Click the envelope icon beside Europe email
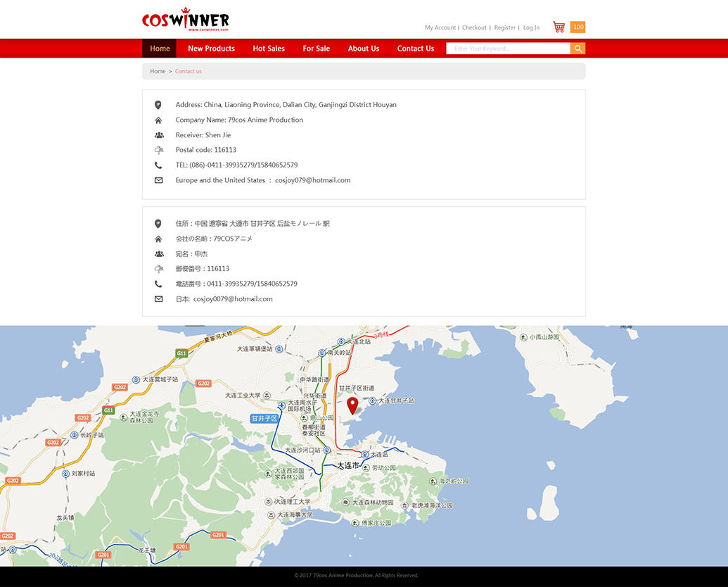Screen dimensions: 728x587 pos(158,180)
